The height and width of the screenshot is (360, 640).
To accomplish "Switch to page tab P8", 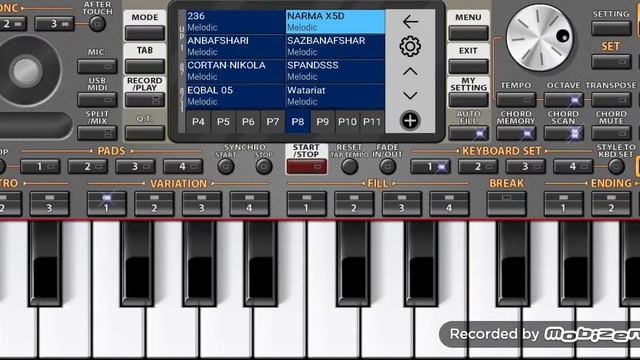I will (298, 122).
